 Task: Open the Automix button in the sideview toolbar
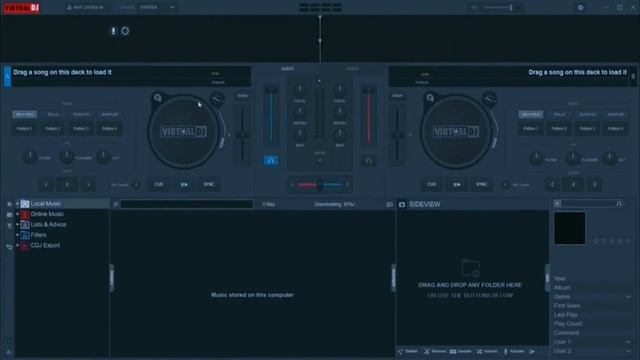click(487, 351)
